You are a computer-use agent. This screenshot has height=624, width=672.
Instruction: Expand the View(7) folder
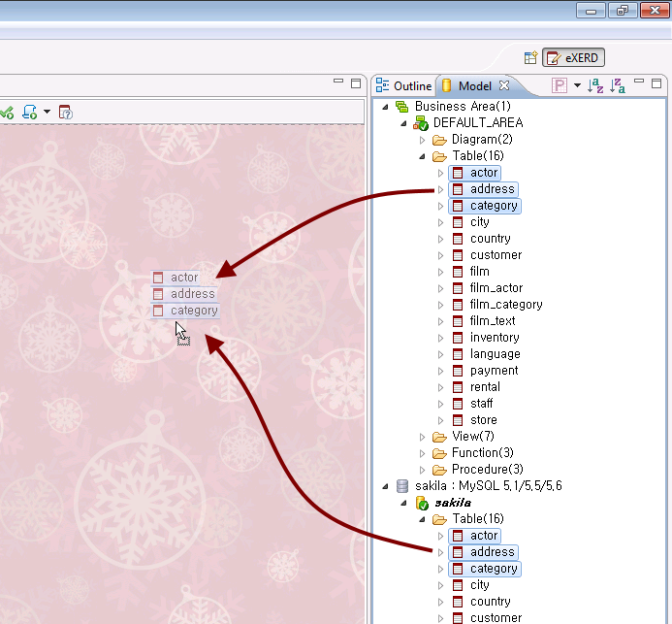click(x=422, y=437)
